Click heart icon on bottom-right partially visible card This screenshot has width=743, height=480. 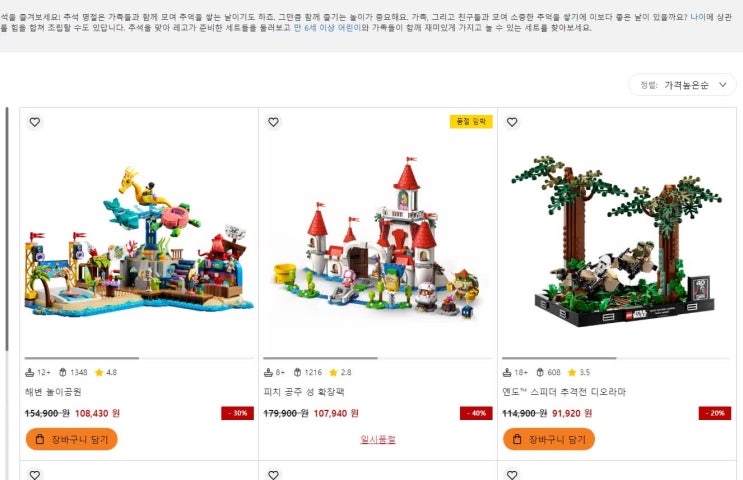tap(512, 475)
